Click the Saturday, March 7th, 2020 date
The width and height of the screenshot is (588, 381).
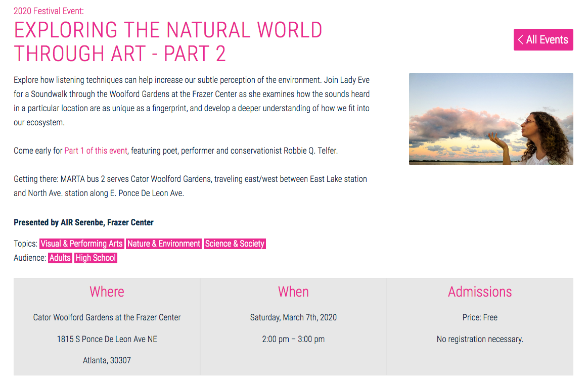[x=293, y=317]
